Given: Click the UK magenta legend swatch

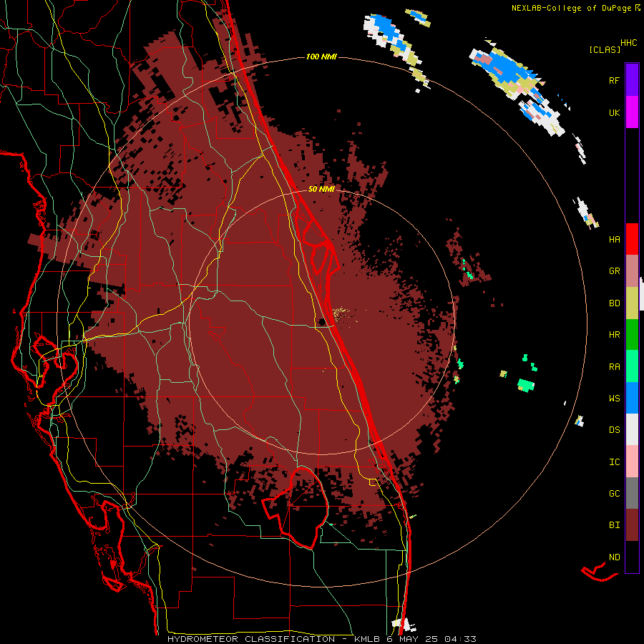Looking at the screenshot, I should pos(632,112).
